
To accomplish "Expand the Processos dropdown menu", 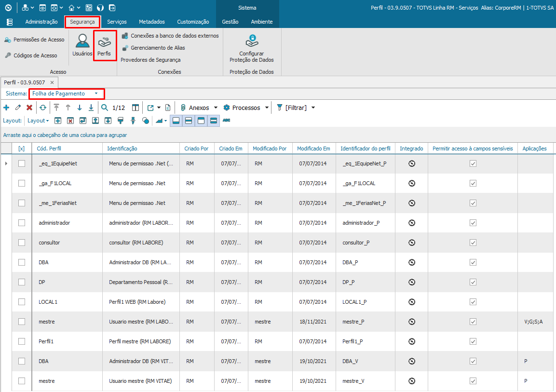I will point(267,108).
